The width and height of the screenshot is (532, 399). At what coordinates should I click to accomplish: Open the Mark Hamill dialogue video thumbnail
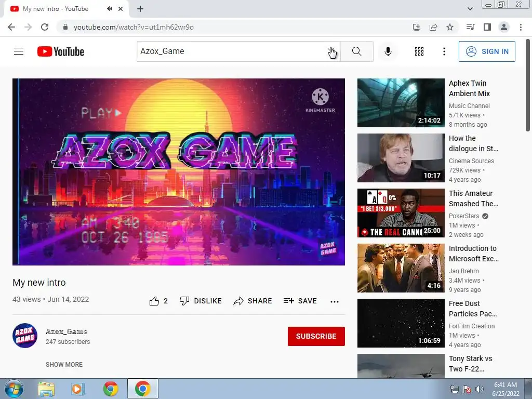coord(401,158)
